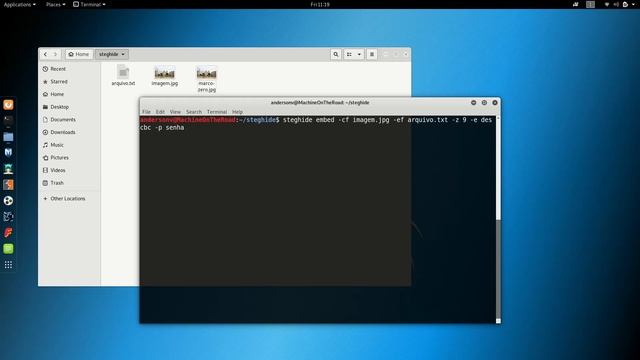
Task: Minimize the terminal window
Action: pos(473,103)
